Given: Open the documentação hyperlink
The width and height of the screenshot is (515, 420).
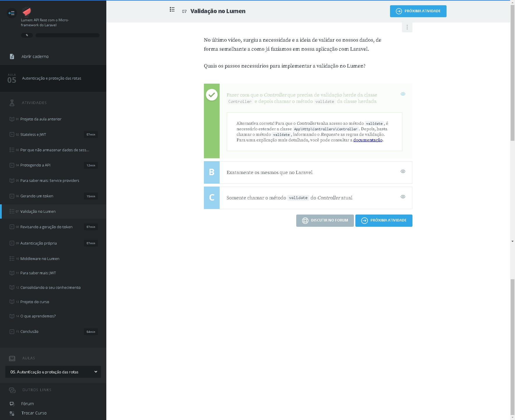Looking at the screenshot, I should tap(368, 140).
